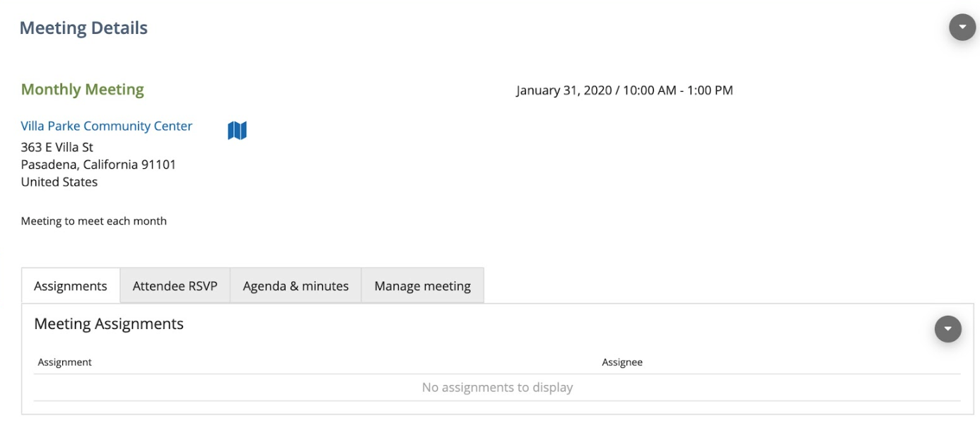This screenshot has height=428, width=980.
Task: Click the Meeting Assignments panel heading
Action: tap(109, 324)
